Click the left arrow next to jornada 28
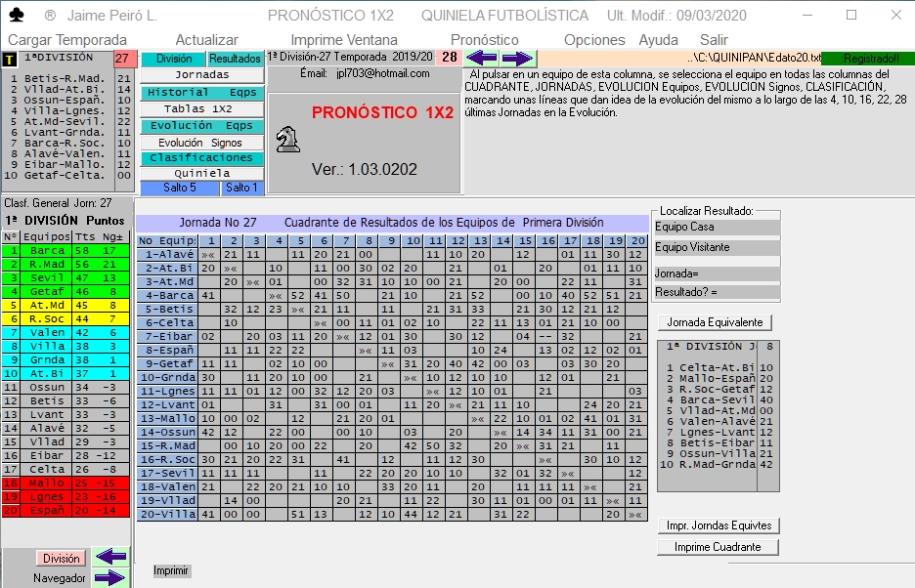Image resolution: width=915 pixels, height=588 pixels. (481, 58)
